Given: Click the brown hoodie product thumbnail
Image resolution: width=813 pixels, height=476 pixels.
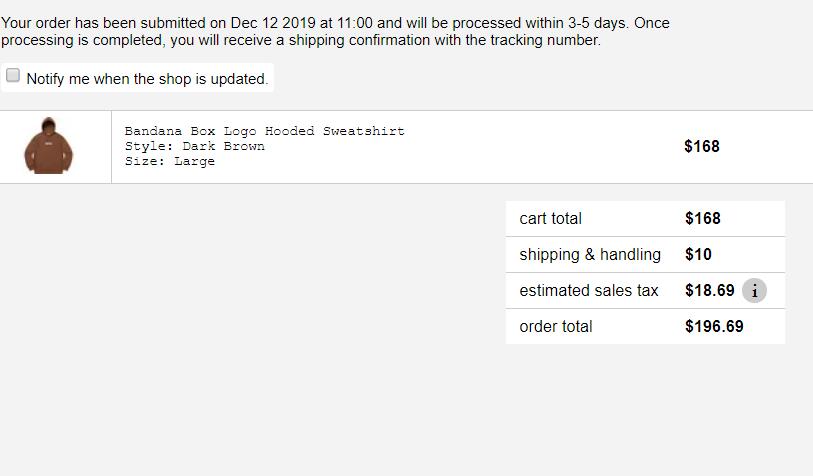Looking at the screenshot, I should pos(48,146).
